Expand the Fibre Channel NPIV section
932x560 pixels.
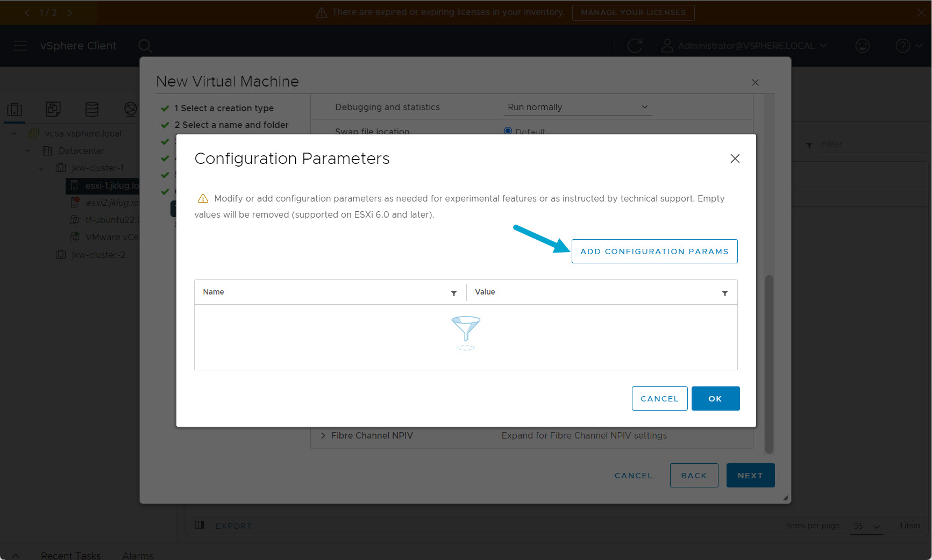tap(323, 435)
